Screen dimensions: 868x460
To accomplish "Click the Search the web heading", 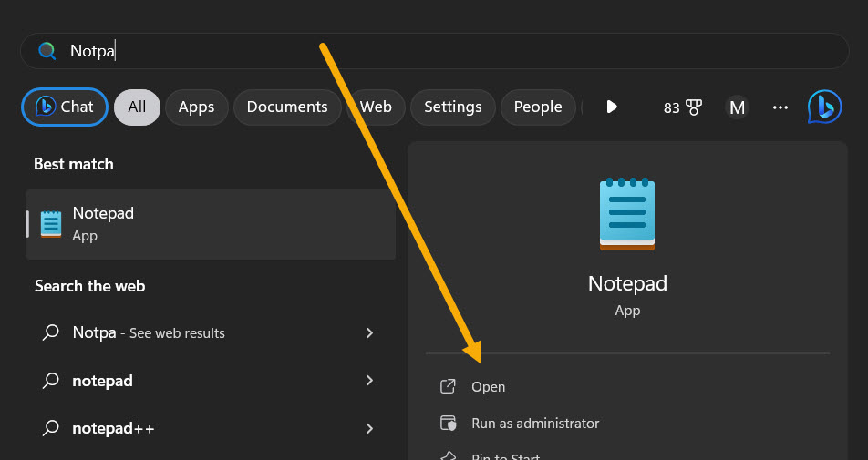I will (89, 286).
